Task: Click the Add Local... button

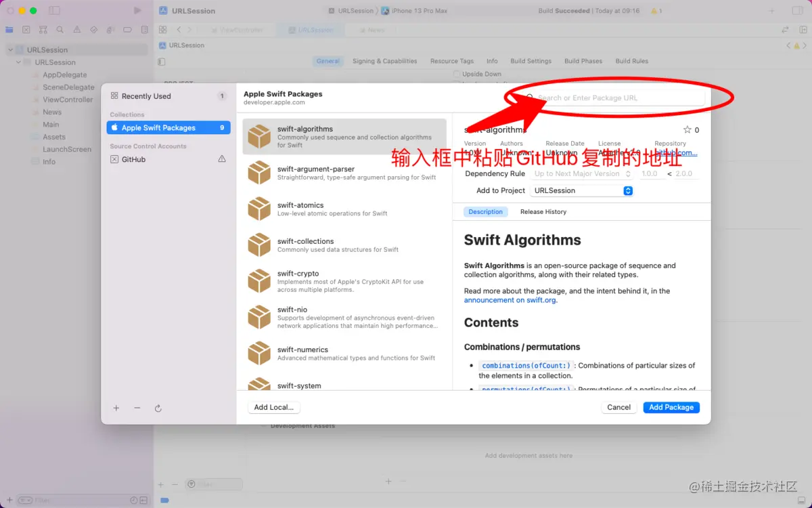Action: [274, 407]
